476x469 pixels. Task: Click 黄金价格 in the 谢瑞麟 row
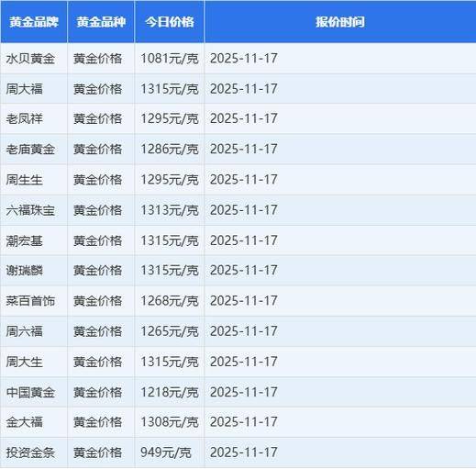pyautogui.click(x=97, y=271)
